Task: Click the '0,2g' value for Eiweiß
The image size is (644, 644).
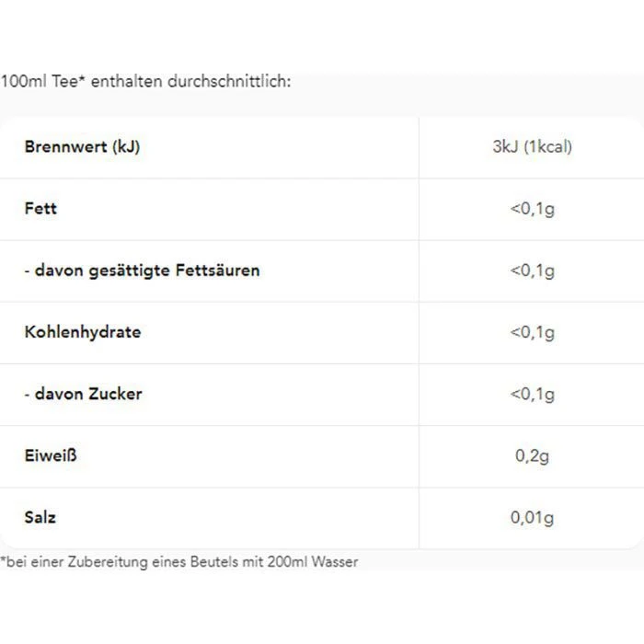Action: tap(532, 455)
